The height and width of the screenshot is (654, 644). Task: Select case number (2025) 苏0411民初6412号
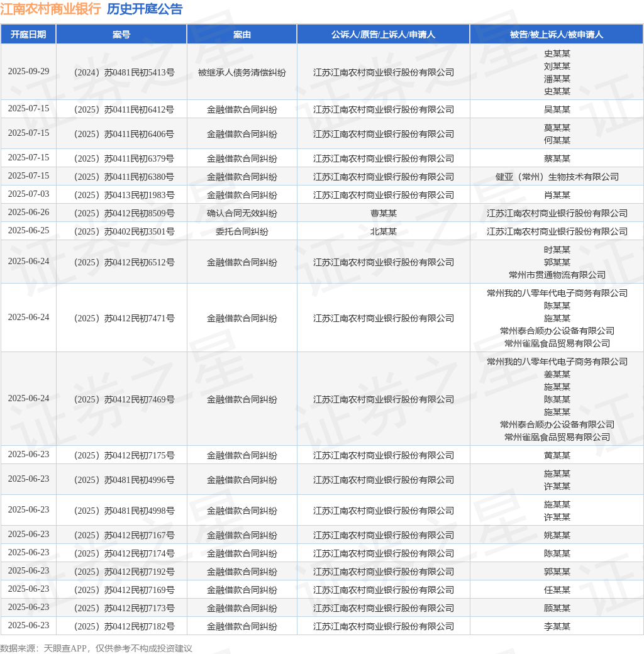click(125, 109)
